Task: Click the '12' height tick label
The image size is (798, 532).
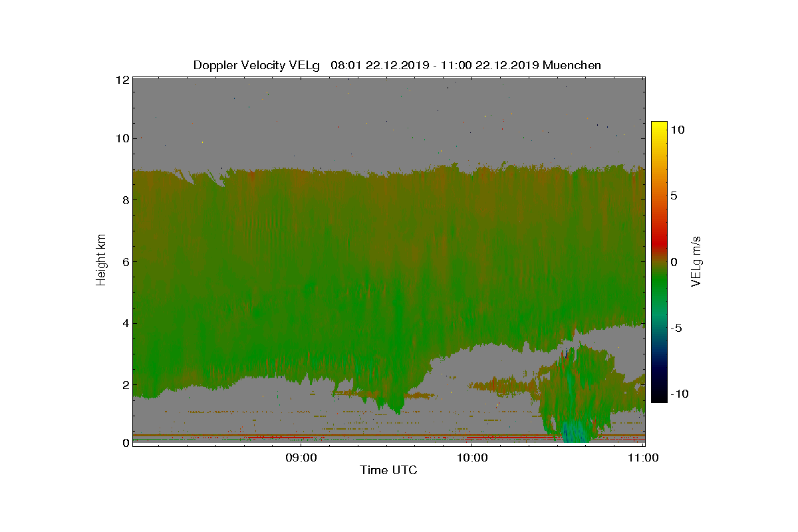Action: (x=122, y=80)
